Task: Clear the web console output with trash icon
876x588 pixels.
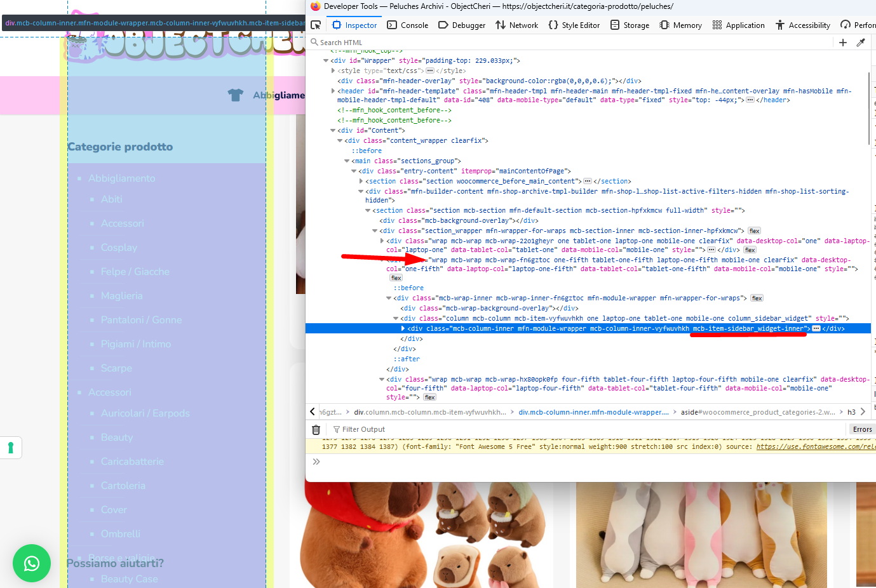Action: (316, 429)
